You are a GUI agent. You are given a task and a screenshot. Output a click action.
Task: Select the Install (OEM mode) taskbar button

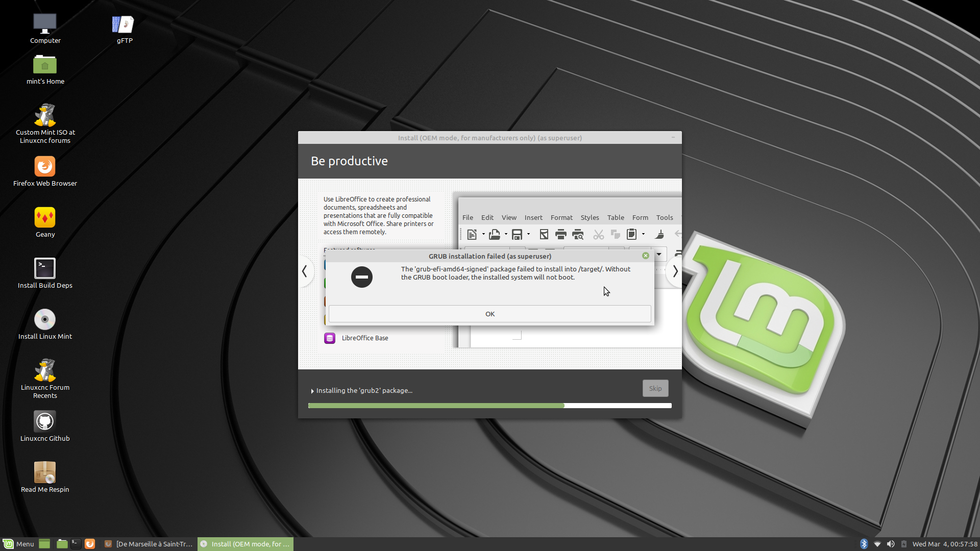(x=245, y=544)
